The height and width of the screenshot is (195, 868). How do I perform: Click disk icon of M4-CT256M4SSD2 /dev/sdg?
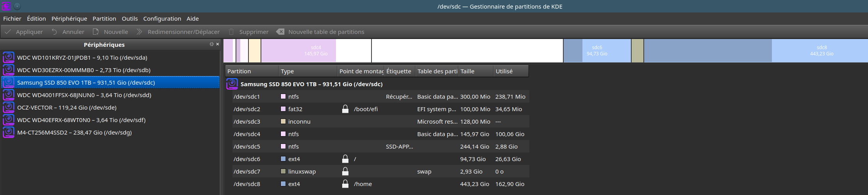(9, 132)
